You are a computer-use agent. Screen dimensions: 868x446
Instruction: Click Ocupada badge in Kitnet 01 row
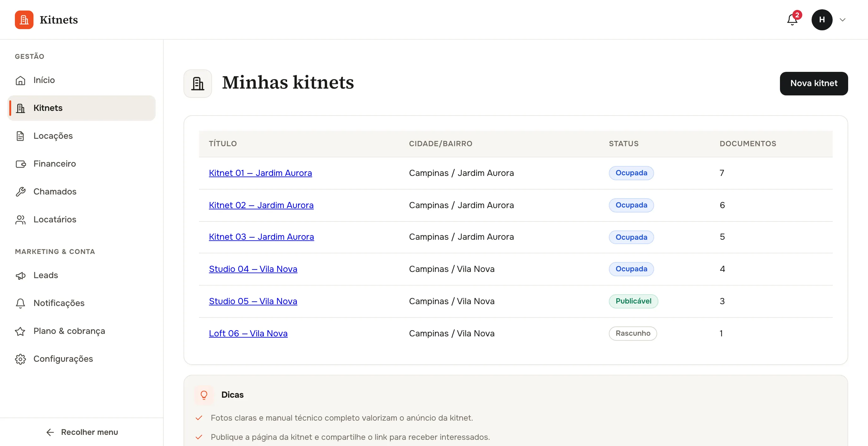(x=631, y=173)
